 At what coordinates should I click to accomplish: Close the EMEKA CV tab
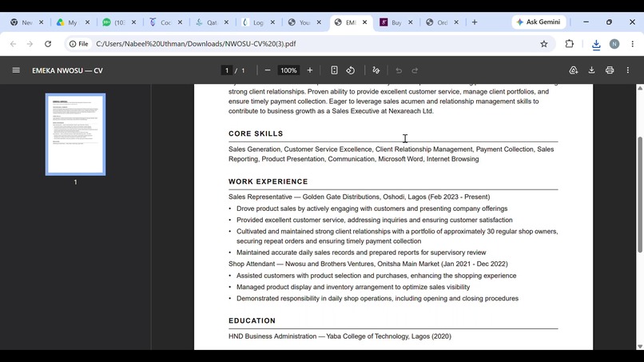coord(364,22)
